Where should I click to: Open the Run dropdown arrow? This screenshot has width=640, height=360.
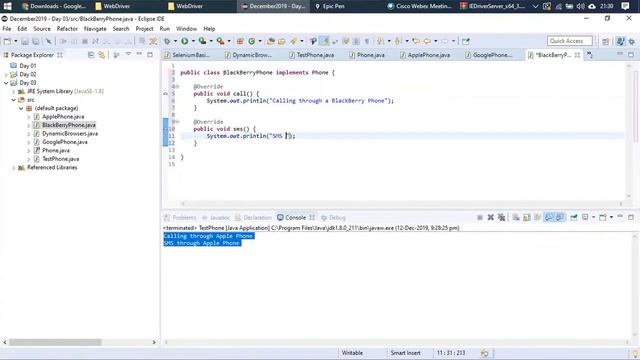point(193,41)
